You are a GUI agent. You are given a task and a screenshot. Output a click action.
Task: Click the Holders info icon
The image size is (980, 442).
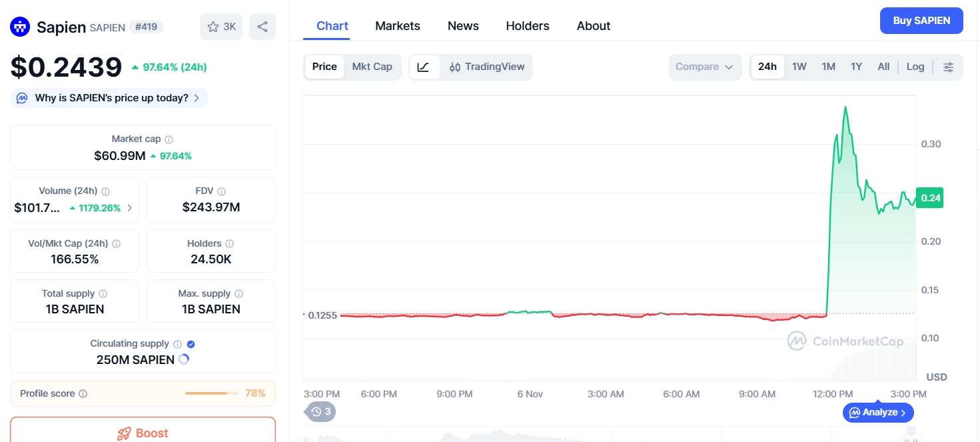tap(230, 244)
